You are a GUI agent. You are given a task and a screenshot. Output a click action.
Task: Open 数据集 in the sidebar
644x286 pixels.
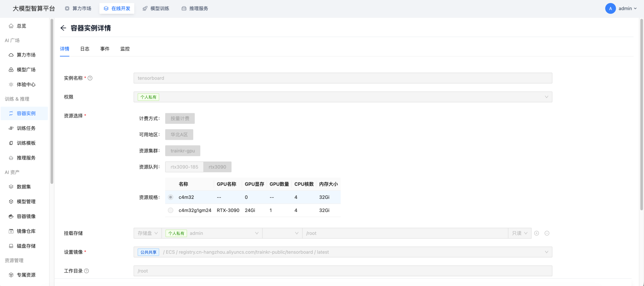(24, 187)
